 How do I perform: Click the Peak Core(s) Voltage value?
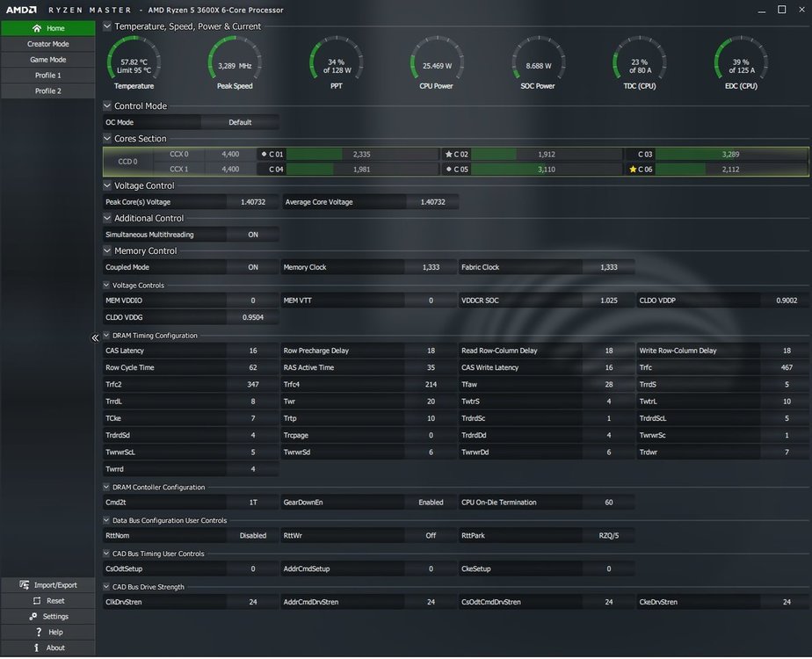pos(253,202)
